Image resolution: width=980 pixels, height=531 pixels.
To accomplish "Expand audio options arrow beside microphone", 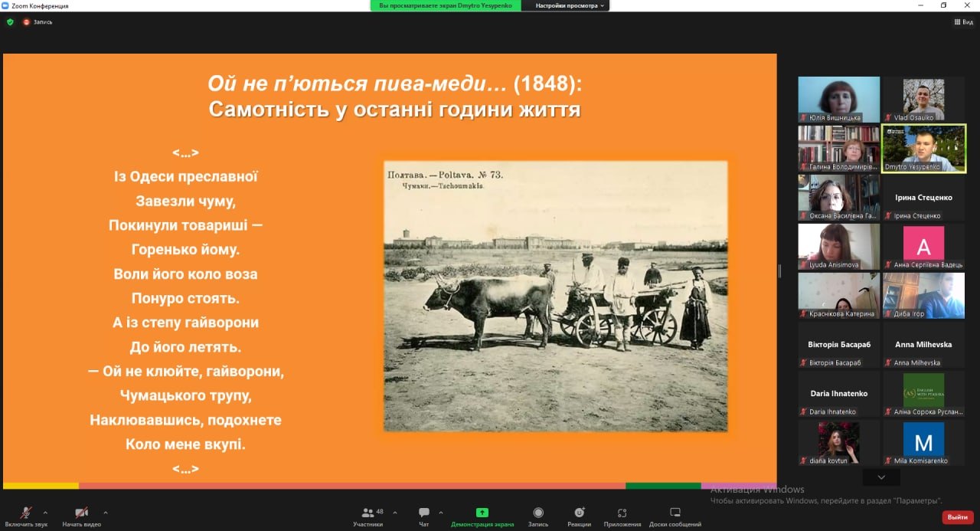I will (x=45, y=512).
